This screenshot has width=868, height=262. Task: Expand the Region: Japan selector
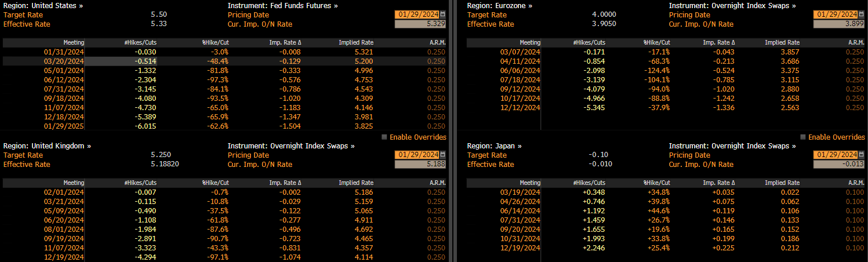click(494, 146)
